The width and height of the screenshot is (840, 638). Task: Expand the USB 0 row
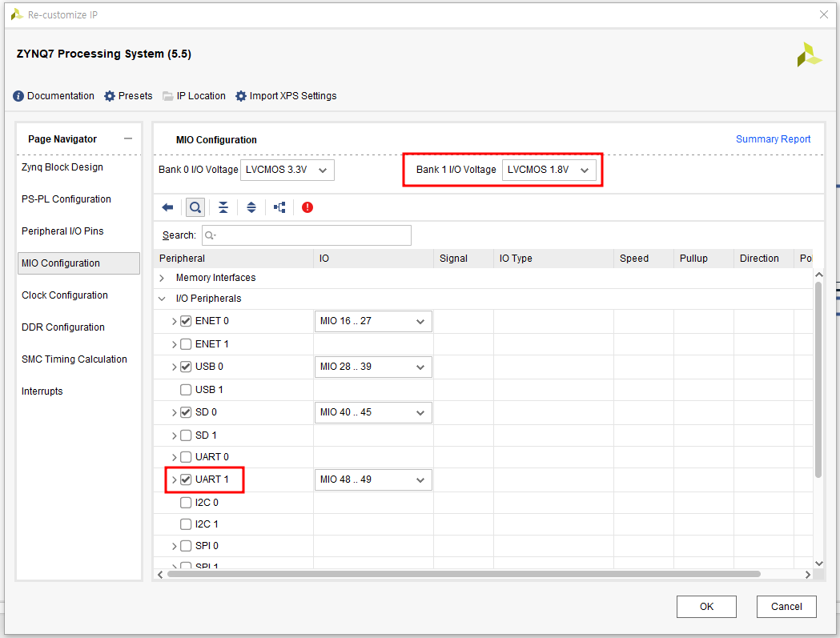pyautogui.click(x=174, y=367)
